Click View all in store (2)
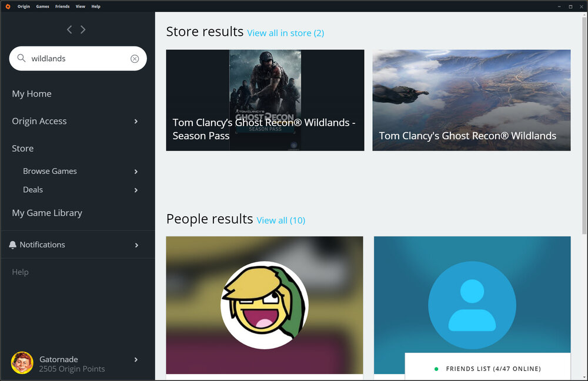588x381 pixels. (x=285, y=33)
